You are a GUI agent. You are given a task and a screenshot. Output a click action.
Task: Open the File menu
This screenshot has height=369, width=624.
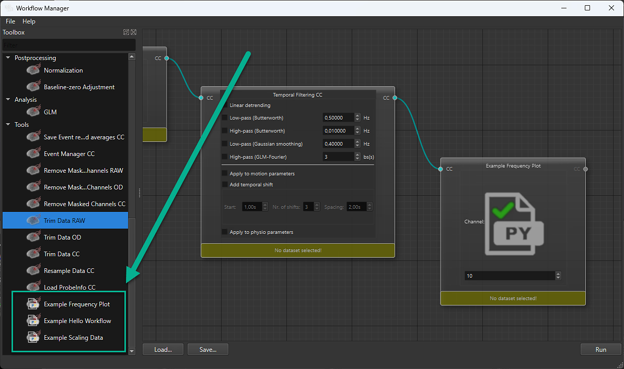tap(10, 21)
